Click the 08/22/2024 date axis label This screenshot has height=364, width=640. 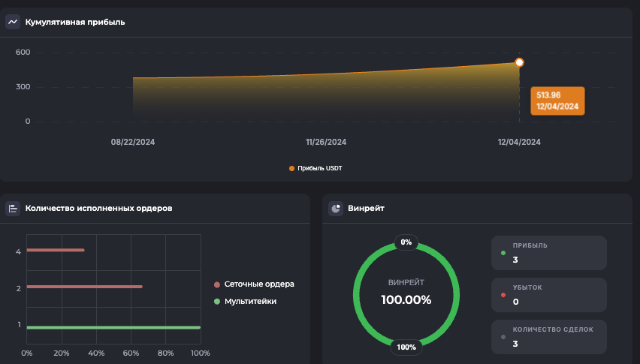pyautogui.click(x=133, y=142)
